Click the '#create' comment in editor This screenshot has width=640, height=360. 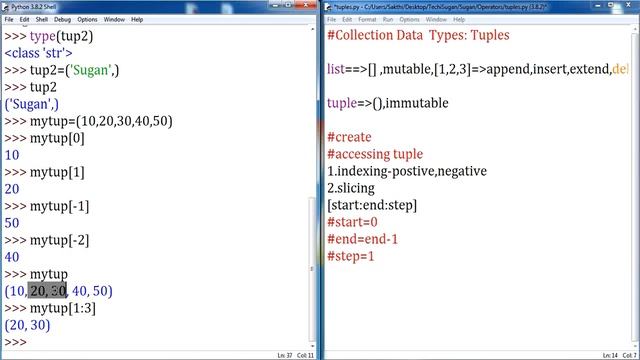click(x=349, y=137)
